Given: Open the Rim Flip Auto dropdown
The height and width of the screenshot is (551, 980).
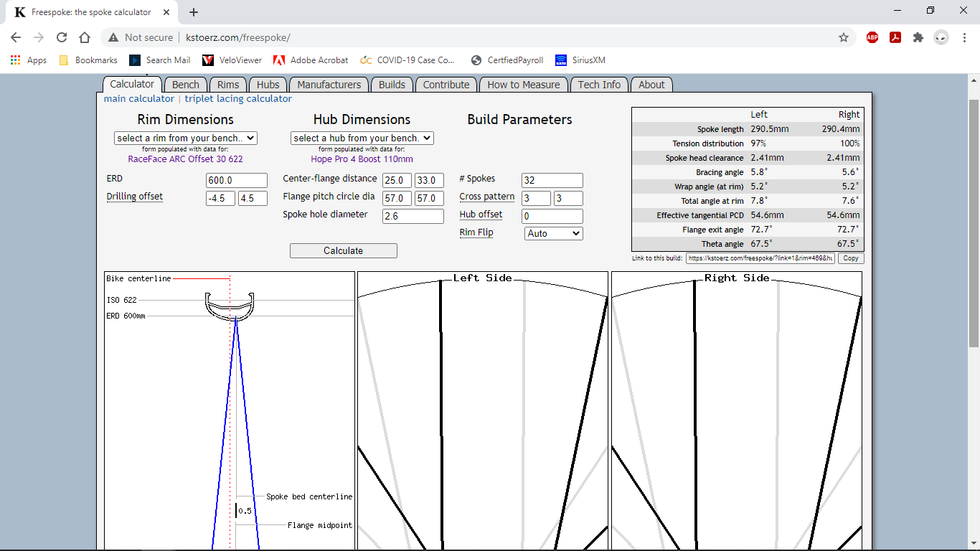Looking at the screenshot, I should [x=553, y=233].
